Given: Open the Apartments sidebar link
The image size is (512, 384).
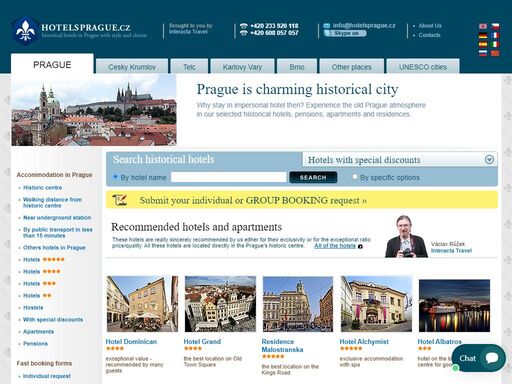Looking at the screenshot, I should [x=38, y=332].
